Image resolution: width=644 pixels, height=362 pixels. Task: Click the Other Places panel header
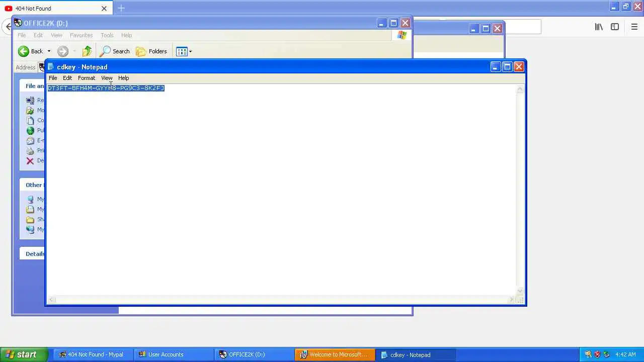(x=32, y=185)
